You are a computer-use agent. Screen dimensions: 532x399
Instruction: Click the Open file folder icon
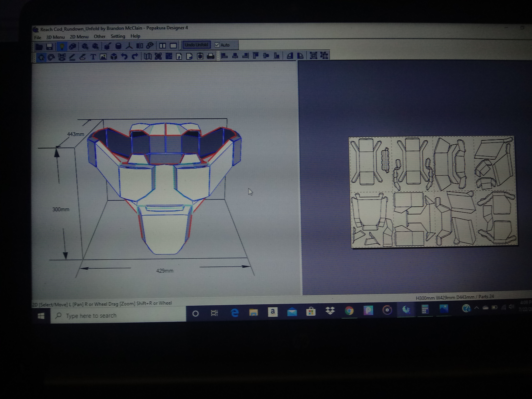(39, 47)
